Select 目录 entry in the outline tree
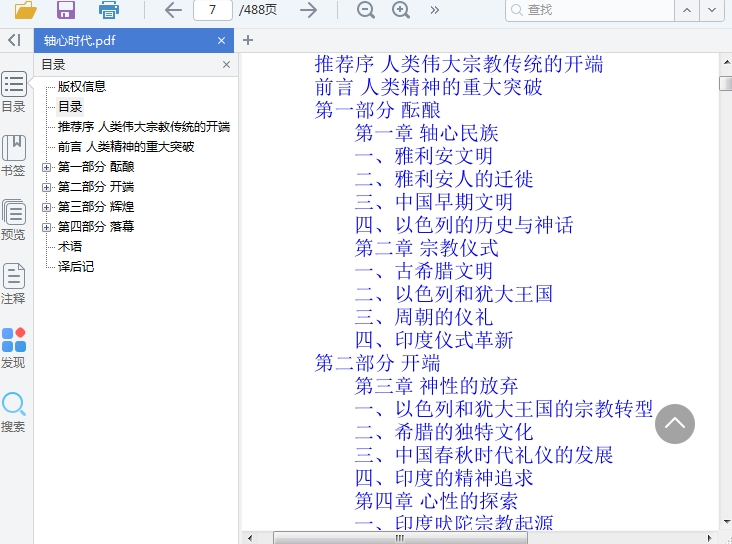Image resolution: width=732 pixels, height=544 pixels. (70, 106)
